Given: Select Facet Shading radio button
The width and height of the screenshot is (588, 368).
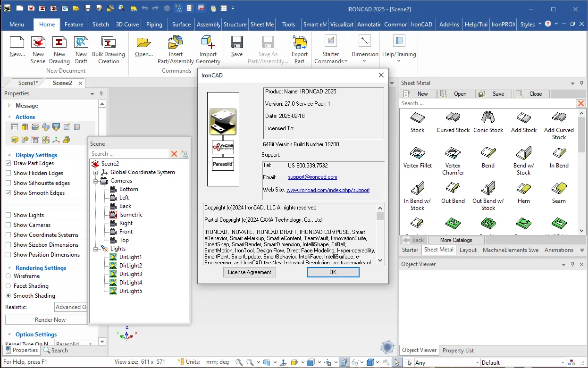Looking at the screenshot, I should [8, 286].
